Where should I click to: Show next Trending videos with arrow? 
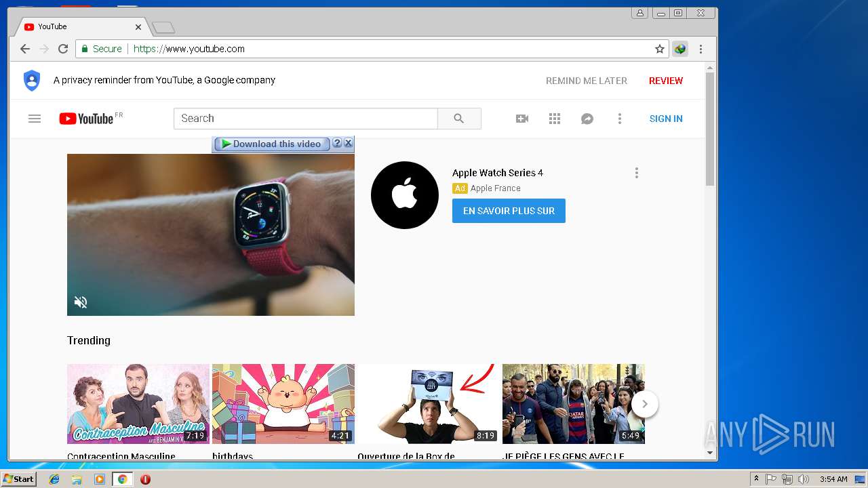(x=645, y=404)
